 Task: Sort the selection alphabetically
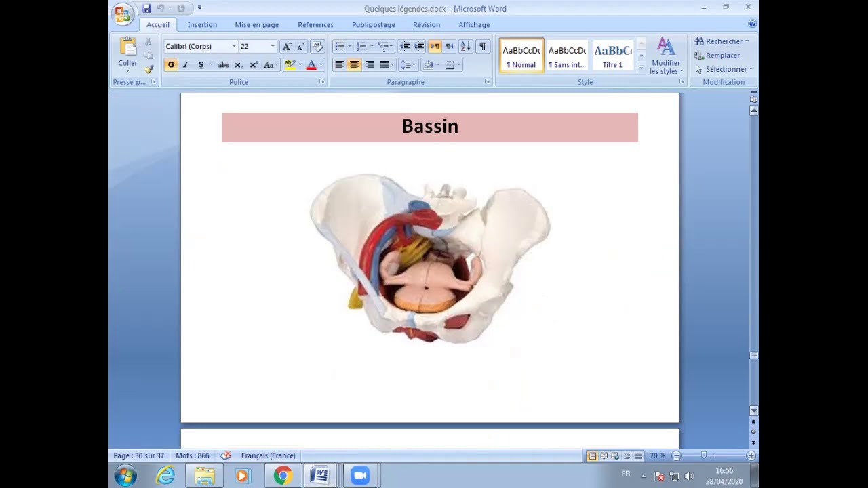coord(465,46)
